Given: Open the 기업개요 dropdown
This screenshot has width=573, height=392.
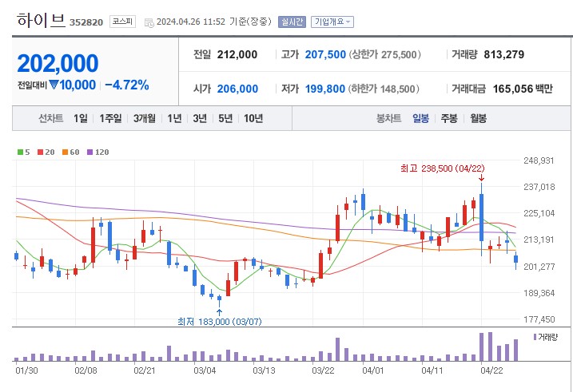Looking at the screenshot, I should pos(332,22).
